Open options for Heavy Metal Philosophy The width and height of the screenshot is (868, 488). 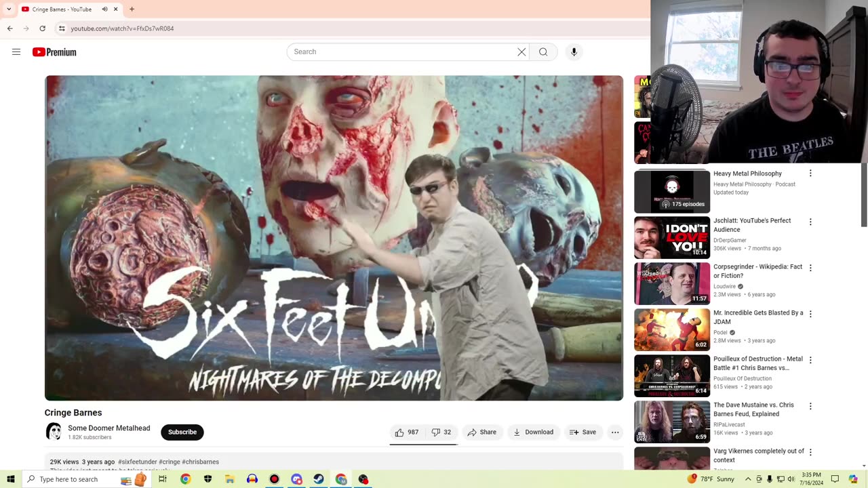coord(810,174)
